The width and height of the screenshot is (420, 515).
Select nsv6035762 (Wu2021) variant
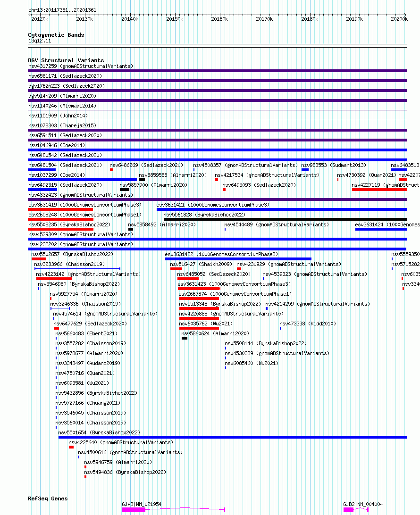(x=206, y=324)
